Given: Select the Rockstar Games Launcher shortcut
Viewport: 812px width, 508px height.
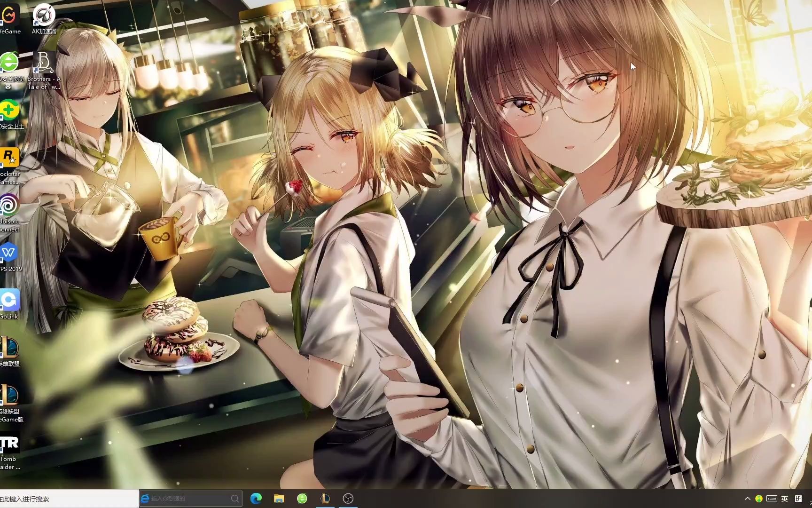Looking at the screenshot, I should pos(9,166).
